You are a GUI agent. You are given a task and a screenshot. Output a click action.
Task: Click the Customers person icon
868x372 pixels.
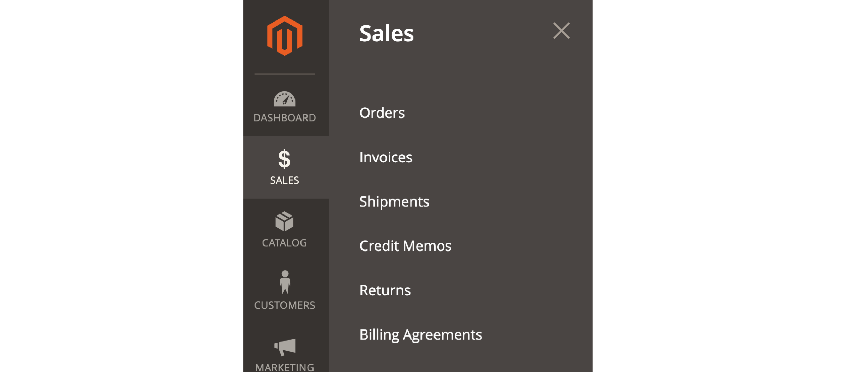285,282
